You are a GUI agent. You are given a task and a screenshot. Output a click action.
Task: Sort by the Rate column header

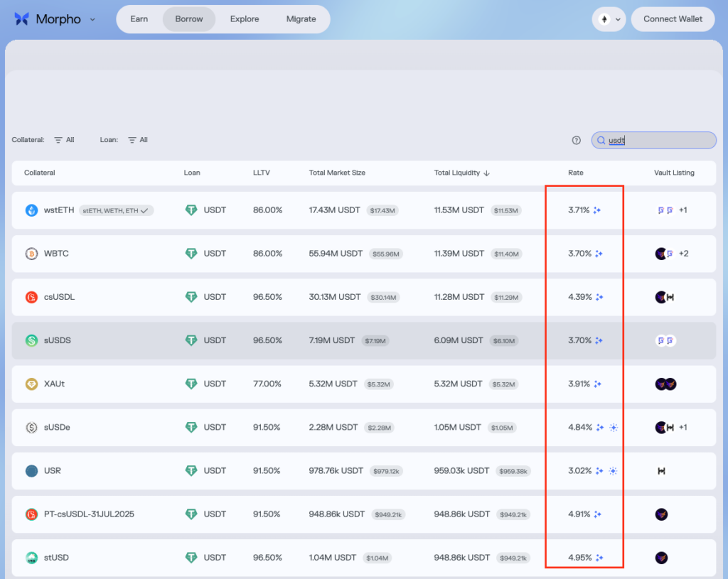[576, 173]
